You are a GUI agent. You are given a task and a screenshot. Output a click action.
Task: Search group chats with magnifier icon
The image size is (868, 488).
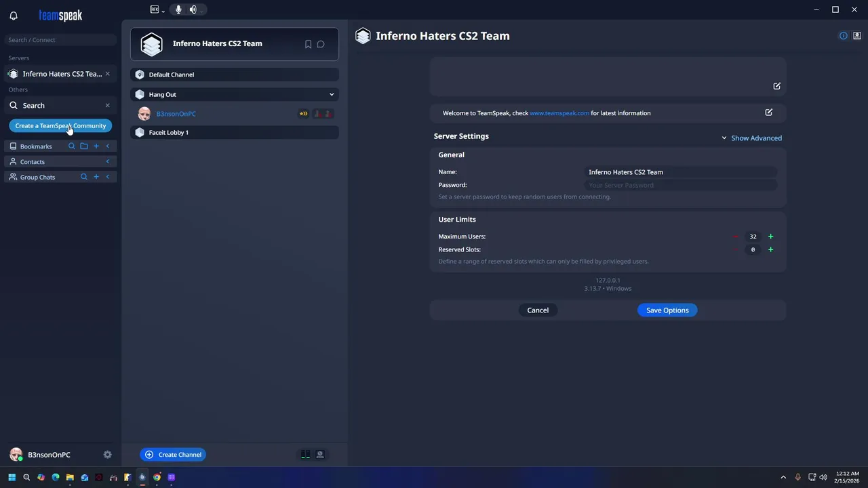tap(84, 178)
